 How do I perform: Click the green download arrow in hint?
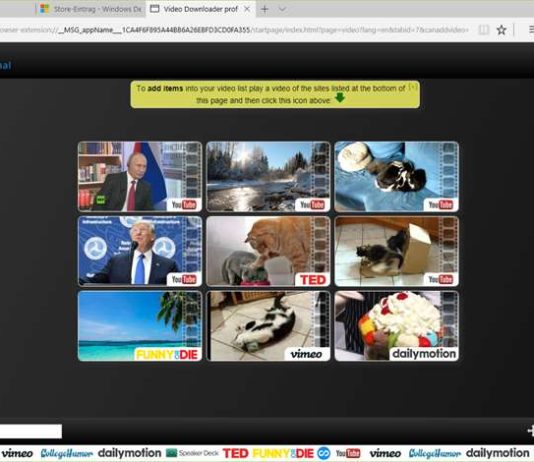point(340,97)
